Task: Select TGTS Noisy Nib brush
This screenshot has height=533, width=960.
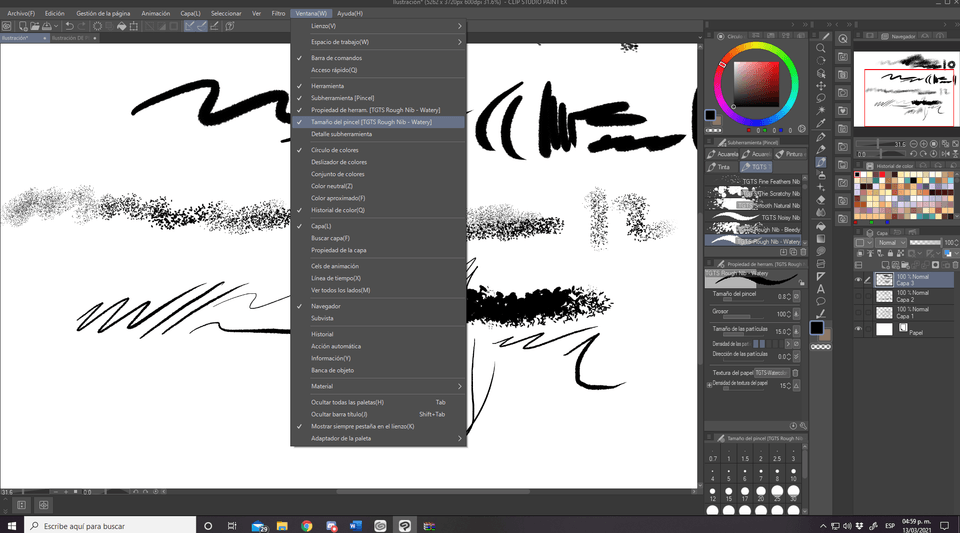Action: [753, 217]
